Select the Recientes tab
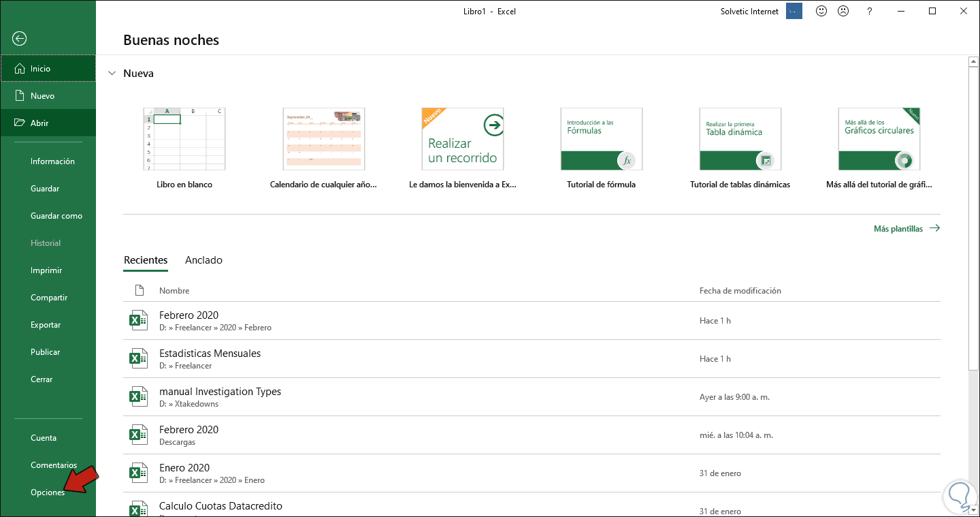Screen dimensions: 980x517 pyautogui.click(x=146, y=260)
